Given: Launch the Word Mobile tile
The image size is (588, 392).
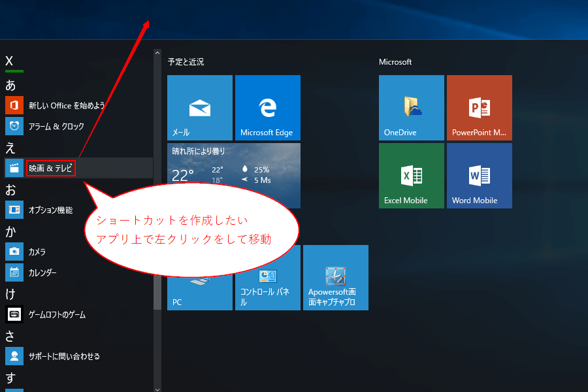Looking at the screenshot, I should click(x=480, y=176).
